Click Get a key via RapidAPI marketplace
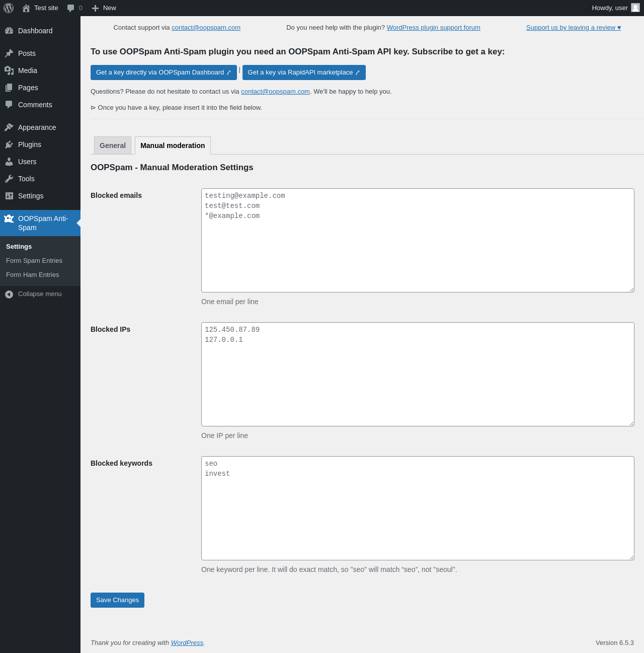 [x=304, y=72]
